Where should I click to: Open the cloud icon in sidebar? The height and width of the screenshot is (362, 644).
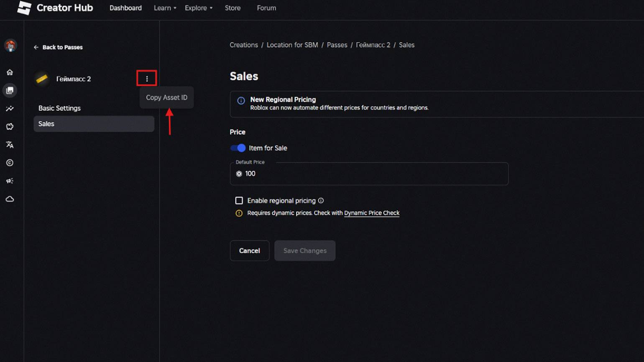10,199
